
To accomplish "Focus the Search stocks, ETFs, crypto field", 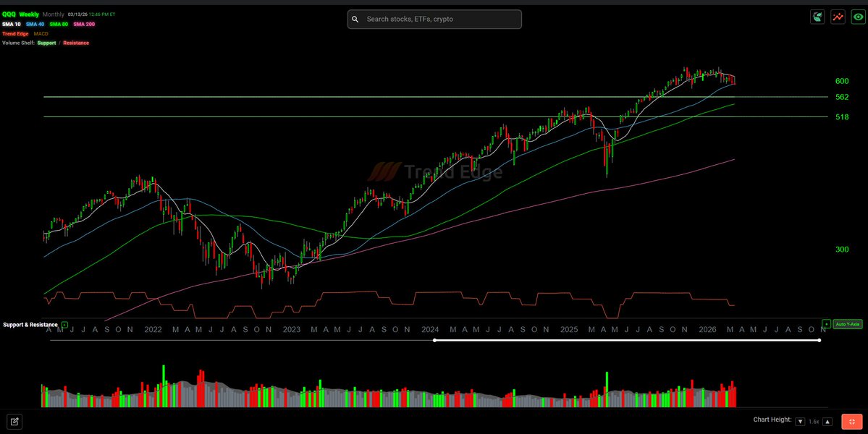I will coord(434,20).
